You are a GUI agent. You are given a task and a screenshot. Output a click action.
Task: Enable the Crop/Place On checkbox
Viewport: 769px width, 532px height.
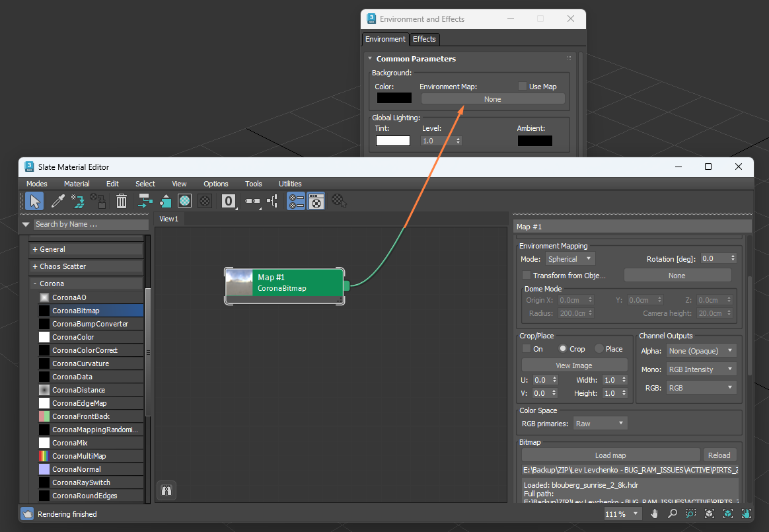pos(527,349)
